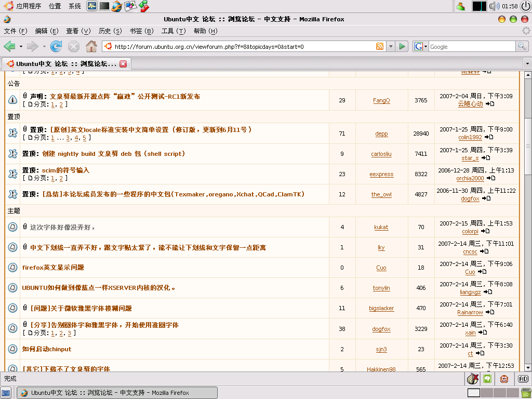
Task: Open the list all tabs dropdown
Action: pos(527,64)
